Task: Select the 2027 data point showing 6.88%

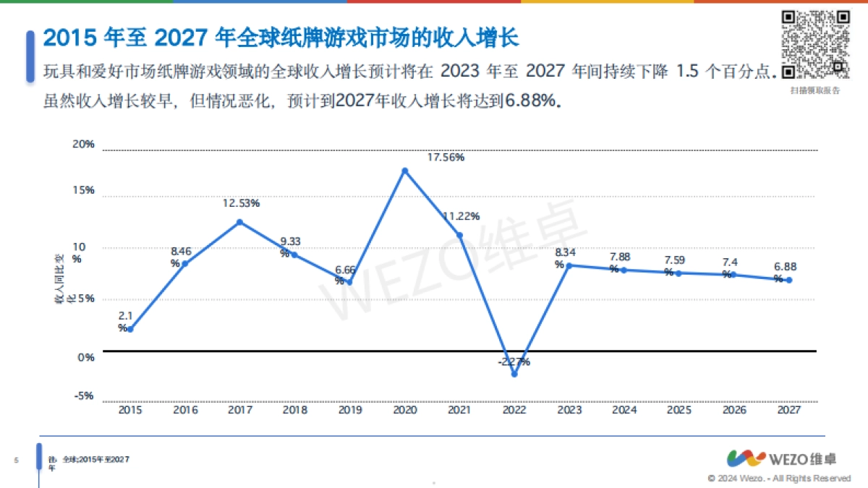Action: pos(790,281)
